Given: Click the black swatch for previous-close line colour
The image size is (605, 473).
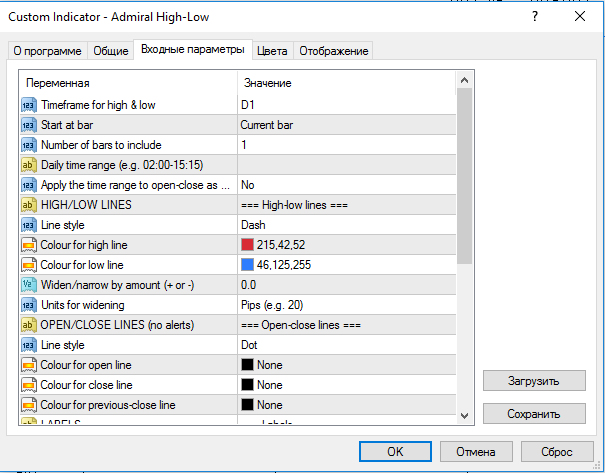Looking at the screenshot, I should (247, 405).
